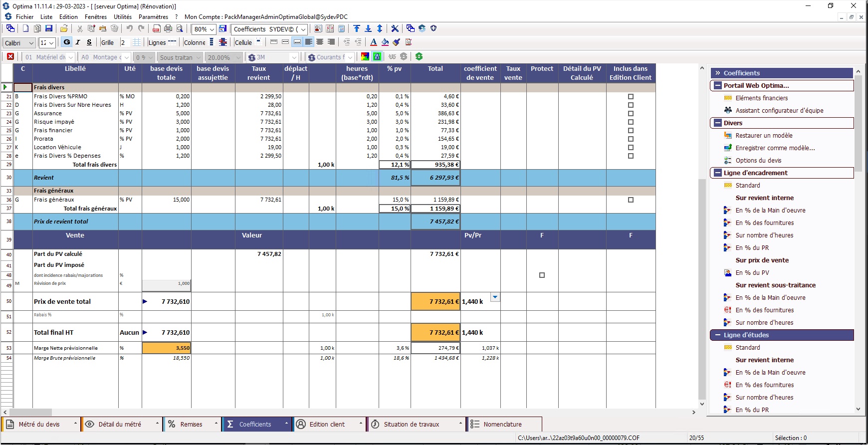Check the box for Frais Divers Sur Nbre Heures
Screen dimensions: 868x445
coord(631,105)
